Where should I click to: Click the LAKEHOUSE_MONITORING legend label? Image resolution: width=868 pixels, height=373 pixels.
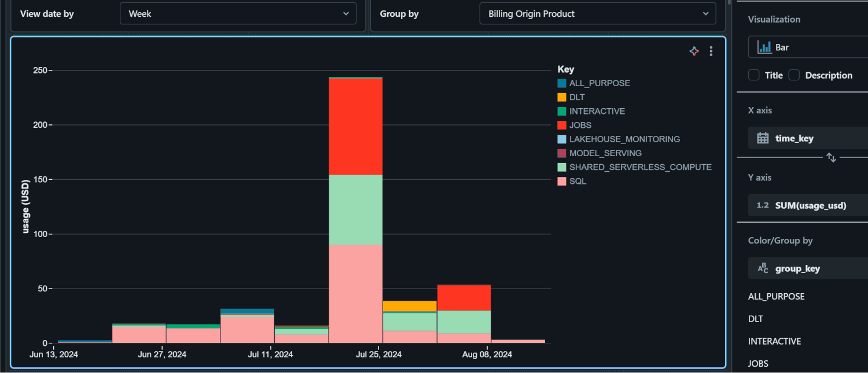tap(625, 139)
